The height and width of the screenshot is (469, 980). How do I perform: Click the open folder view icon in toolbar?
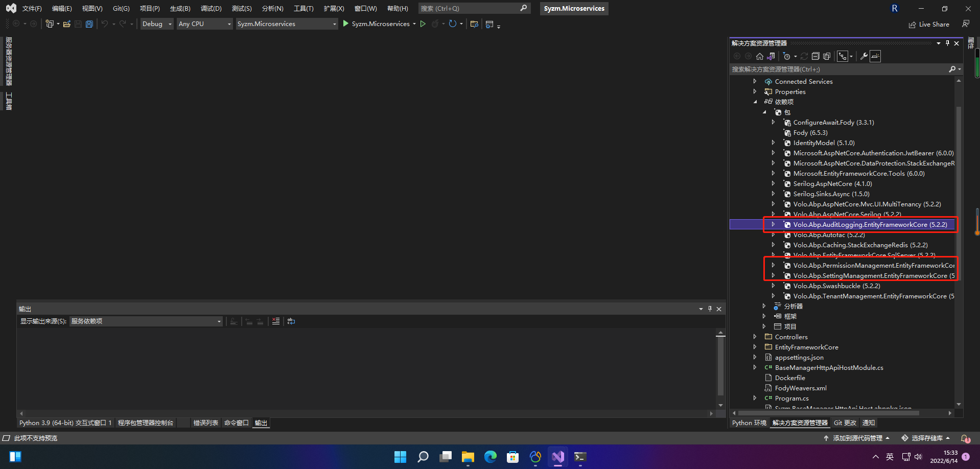click(474, 24)
